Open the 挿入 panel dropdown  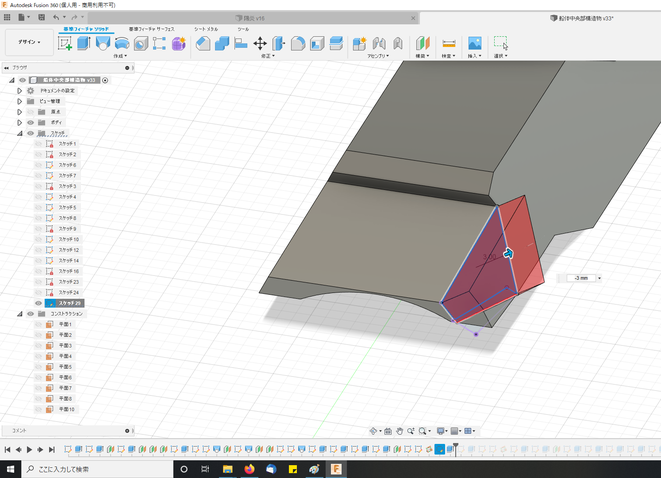(x=474, y=56)
